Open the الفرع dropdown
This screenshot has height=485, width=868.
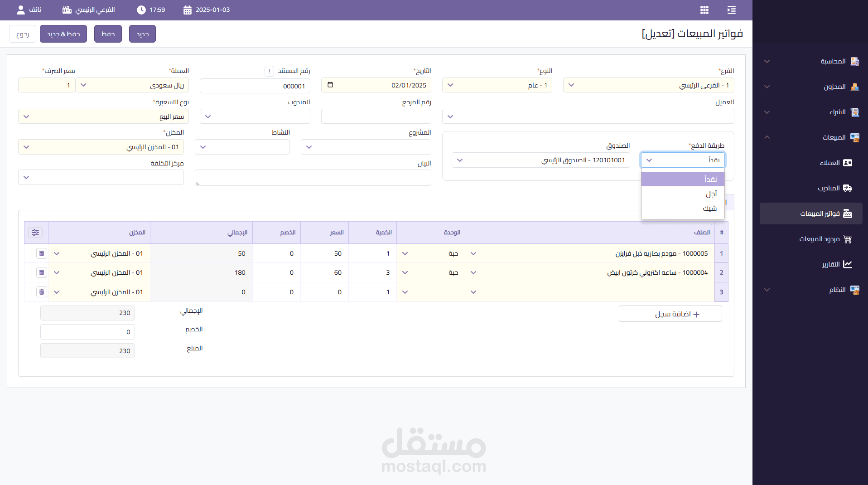649,85
